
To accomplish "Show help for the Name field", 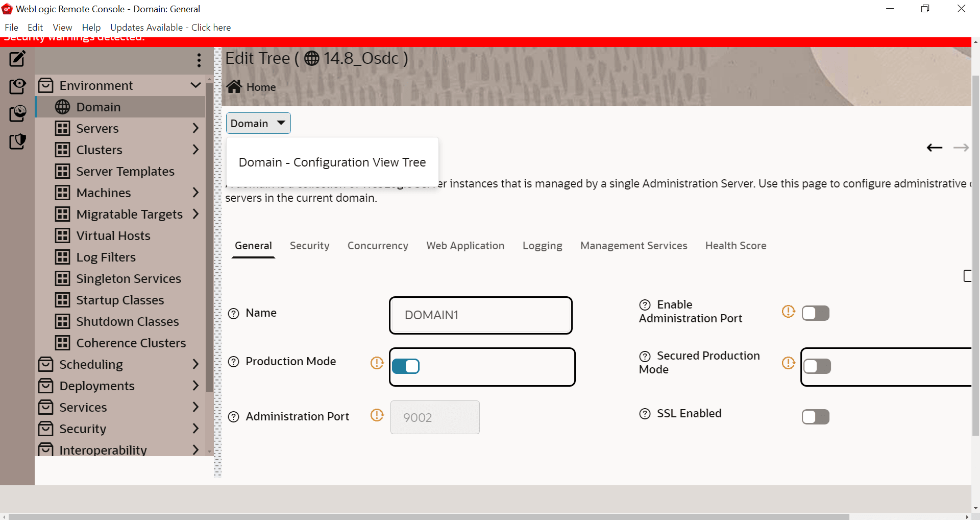I will pos(234,314).
